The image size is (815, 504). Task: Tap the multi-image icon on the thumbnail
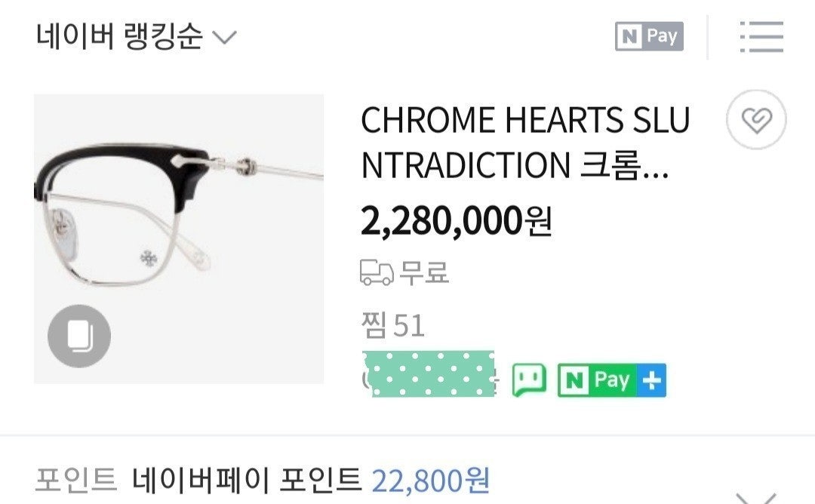click(x=79, y=336)
